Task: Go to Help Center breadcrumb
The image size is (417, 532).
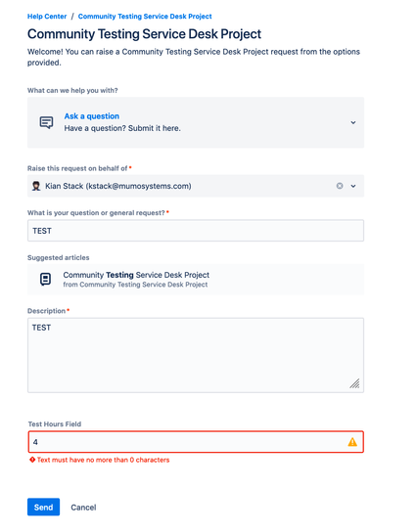Action: pos(47,17)
